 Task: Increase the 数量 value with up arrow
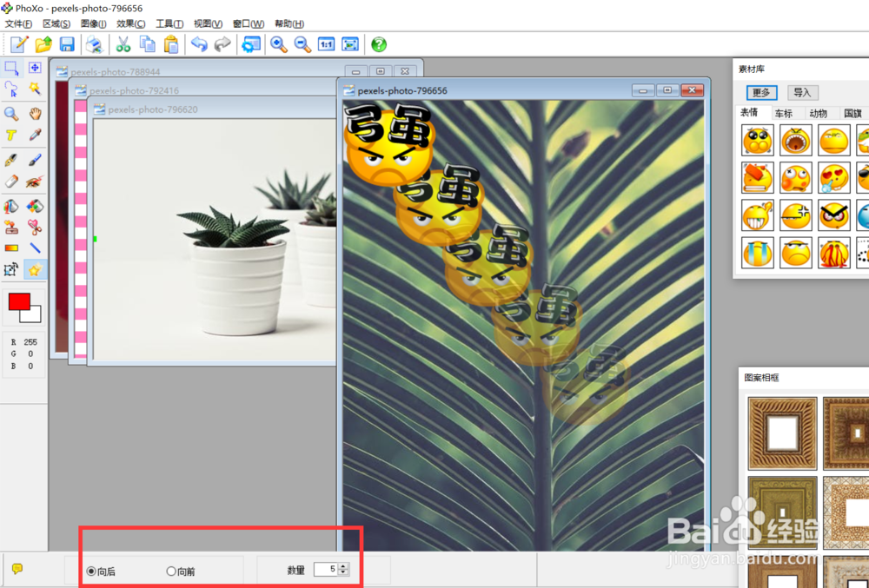click(343, 566)
